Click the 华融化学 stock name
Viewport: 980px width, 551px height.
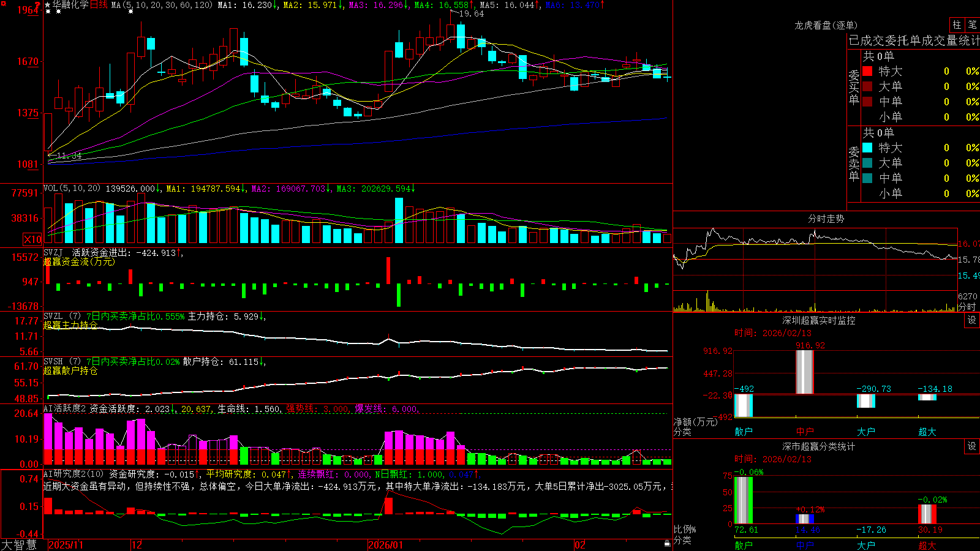tap(70, 5)
